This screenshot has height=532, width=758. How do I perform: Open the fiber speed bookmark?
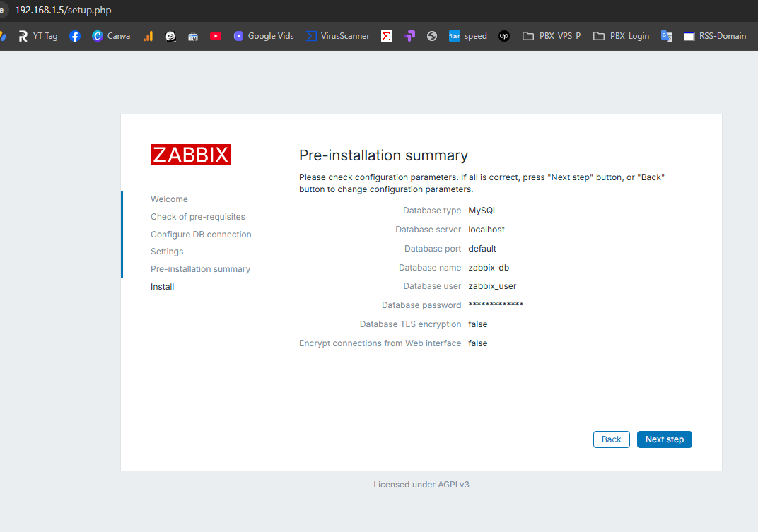click(467, 36)
